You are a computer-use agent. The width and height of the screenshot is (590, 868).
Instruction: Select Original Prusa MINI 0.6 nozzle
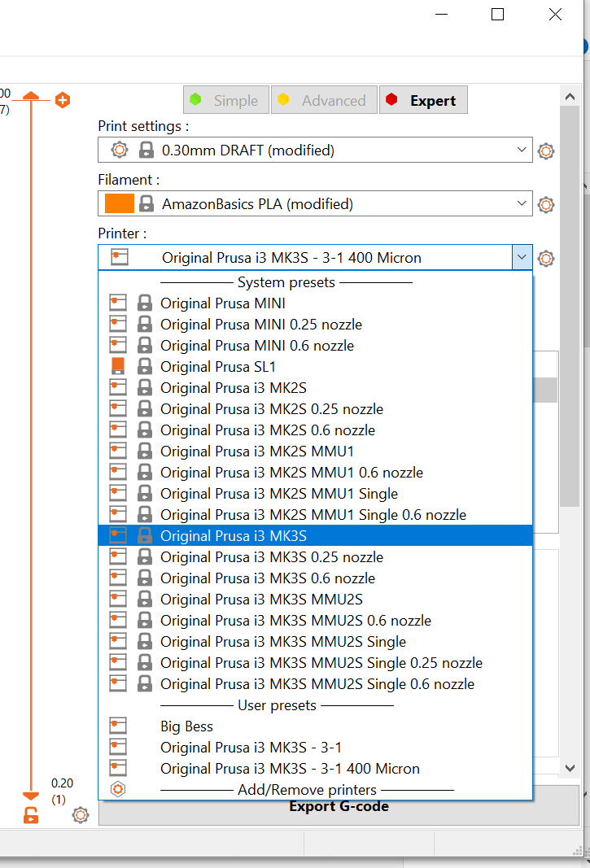(256, 345)
